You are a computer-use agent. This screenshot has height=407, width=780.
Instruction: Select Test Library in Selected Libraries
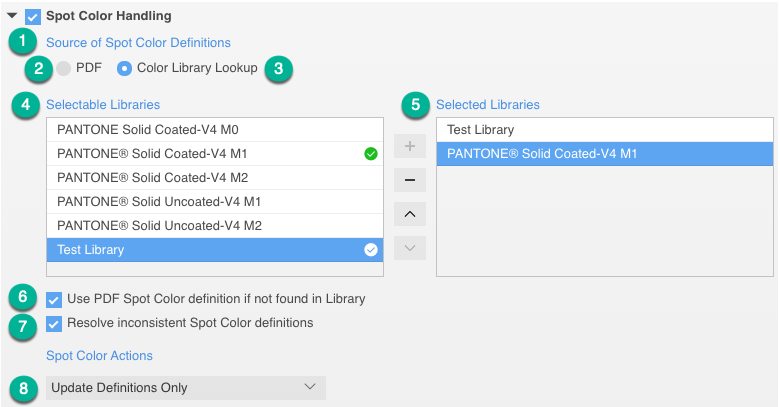pos(605,130)
